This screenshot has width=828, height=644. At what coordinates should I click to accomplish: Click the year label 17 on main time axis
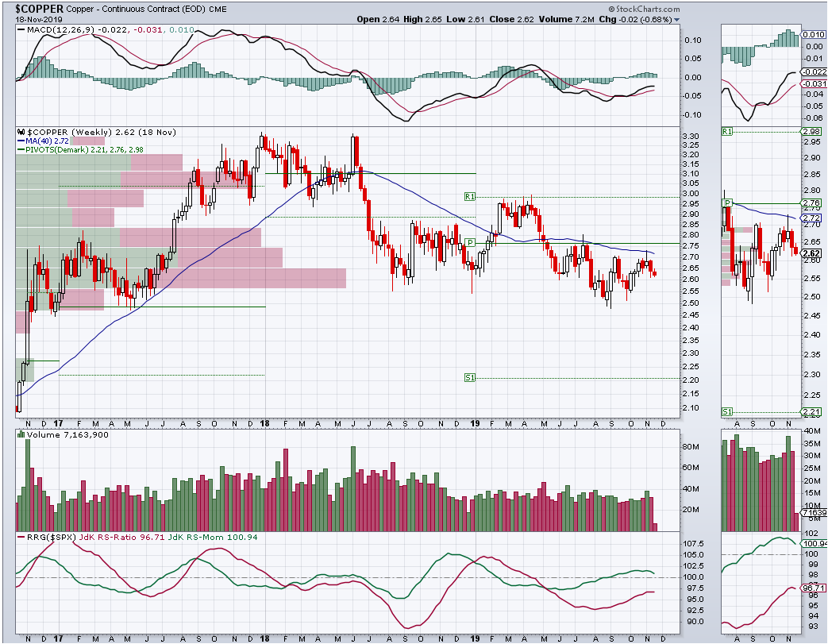pos(58,423)
